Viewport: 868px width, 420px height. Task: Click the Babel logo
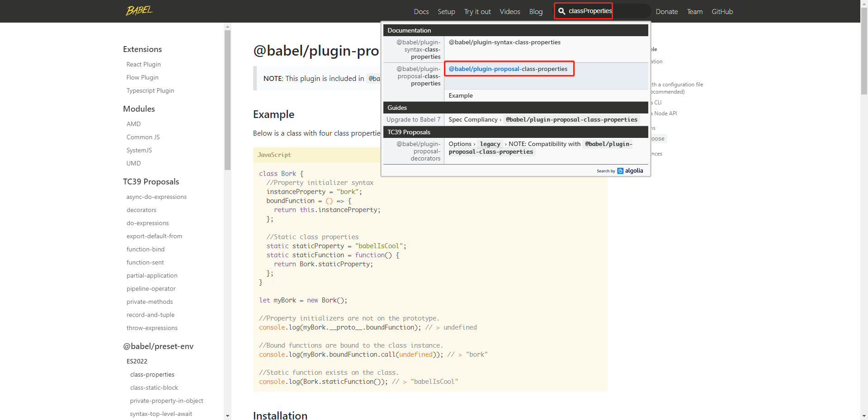pyautogui.click(x=139, y=10)
